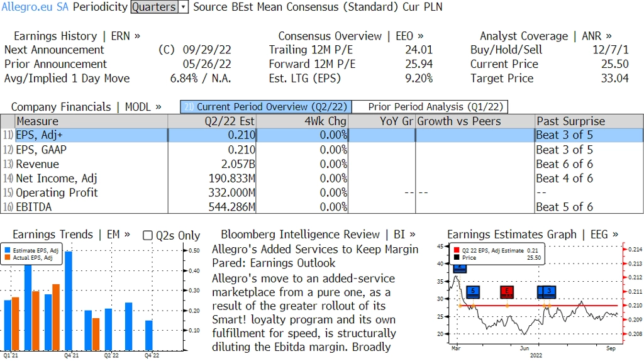Viewport: 644px width, 361px height.
Task: Click the Q2/22 Est column header
Action: point(211,121)
